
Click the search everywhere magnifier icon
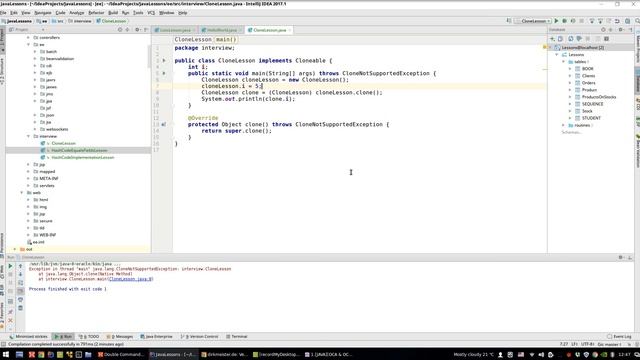coord(637,21)
